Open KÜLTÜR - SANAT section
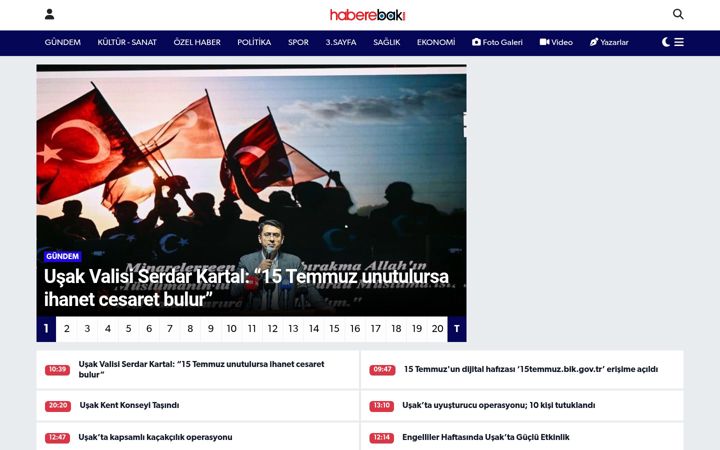 coord(127,42)
